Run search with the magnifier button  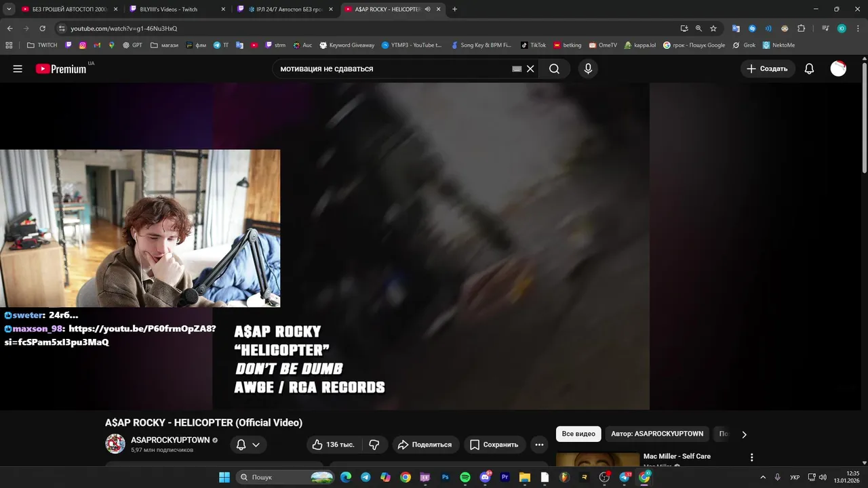pos(554,68)
